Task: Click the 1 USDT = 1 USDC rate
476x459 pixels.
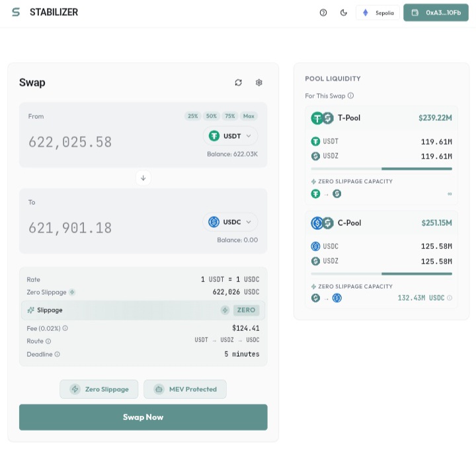Action: (230, 279)
